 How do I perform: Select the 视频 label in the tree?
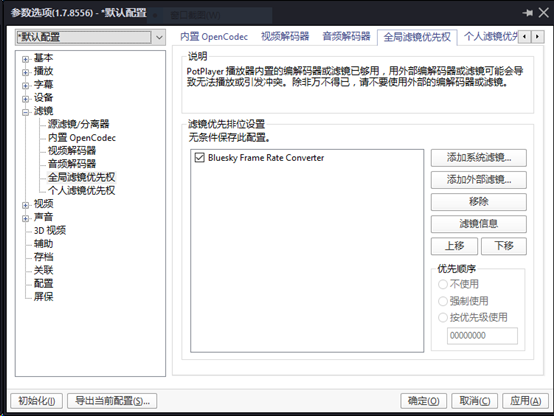point(43,204)
